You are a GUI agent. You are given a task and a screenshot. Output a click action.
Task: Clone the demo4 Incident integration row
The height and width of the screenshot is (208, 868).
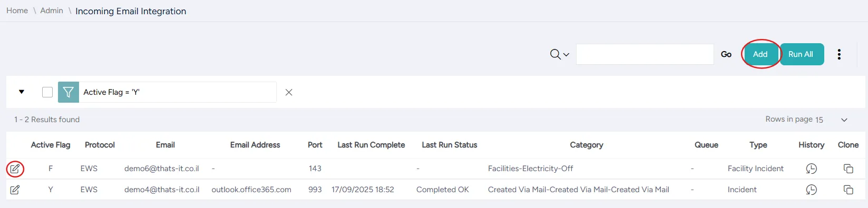coord(849,190)
